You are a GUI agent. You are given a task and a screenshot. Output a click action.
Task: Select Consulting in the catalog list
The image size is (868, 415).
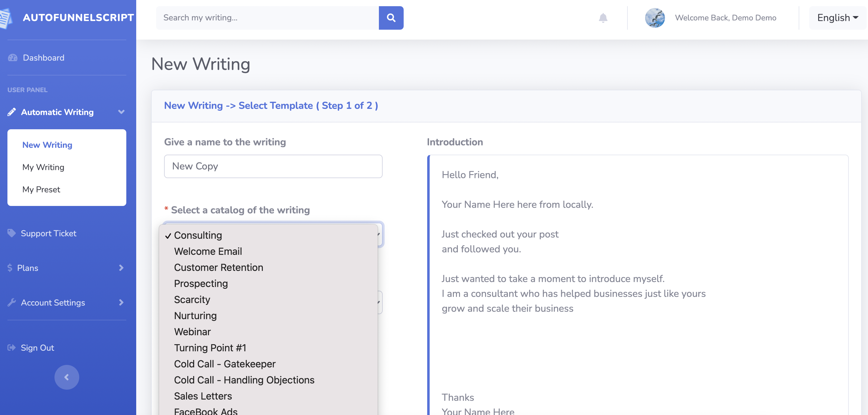click(x=268, y=235)
